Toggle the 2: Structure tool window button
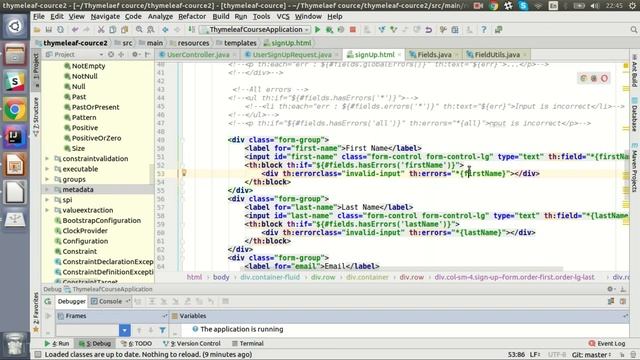The width and height of the screenshot is (640, 360). pos(36,116)
